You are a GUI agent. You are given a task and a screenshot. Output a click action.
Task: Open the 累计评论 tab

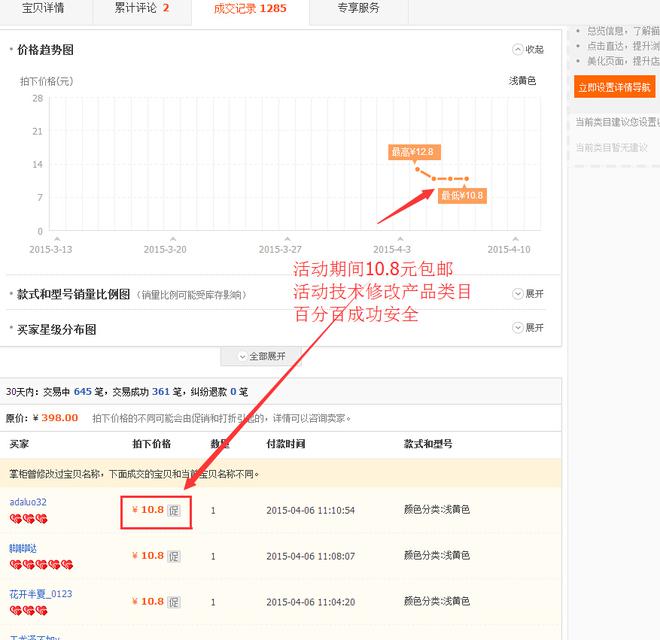point(141,9)
